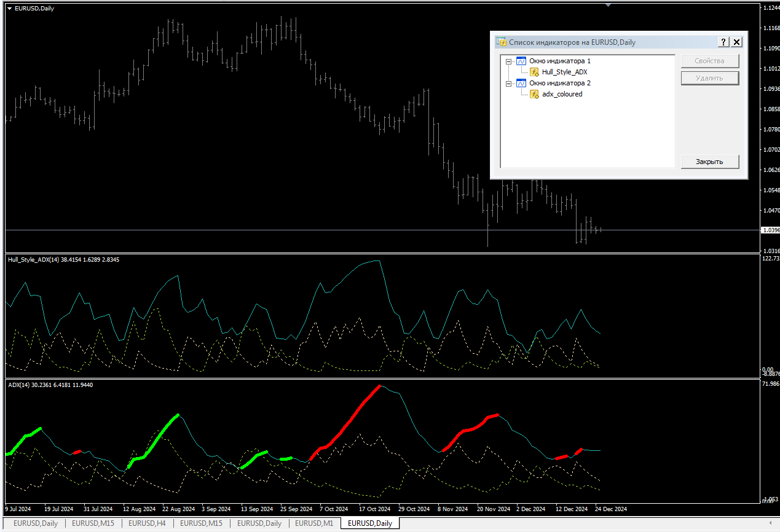Click the adx_coloured name in the list
Image resolution: width=780 pixels, height=532 pixels.
tap(562, 95)
